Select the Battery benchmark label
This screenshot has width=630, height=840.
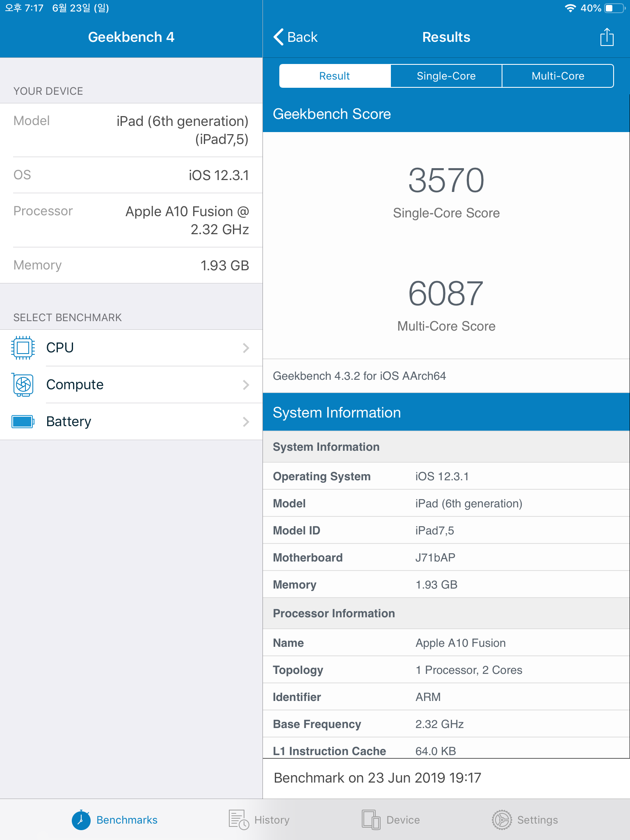point(69,422)
